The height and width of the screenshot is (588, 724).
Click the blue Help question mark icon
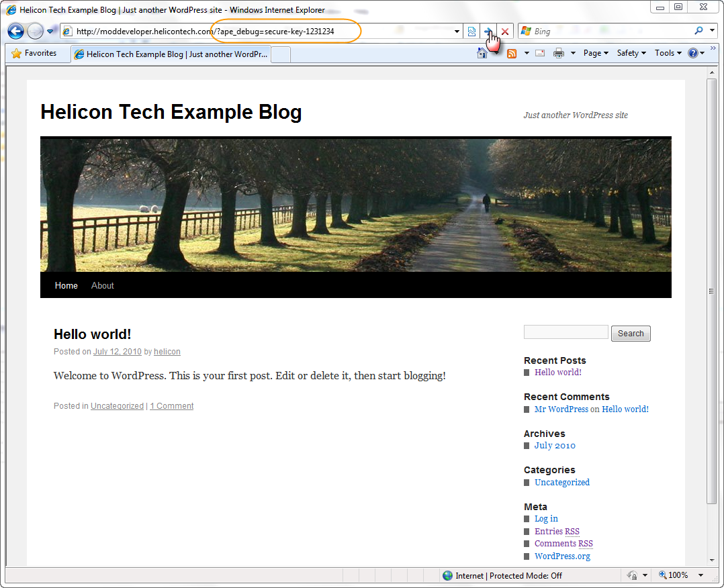[x=692, y=53]
